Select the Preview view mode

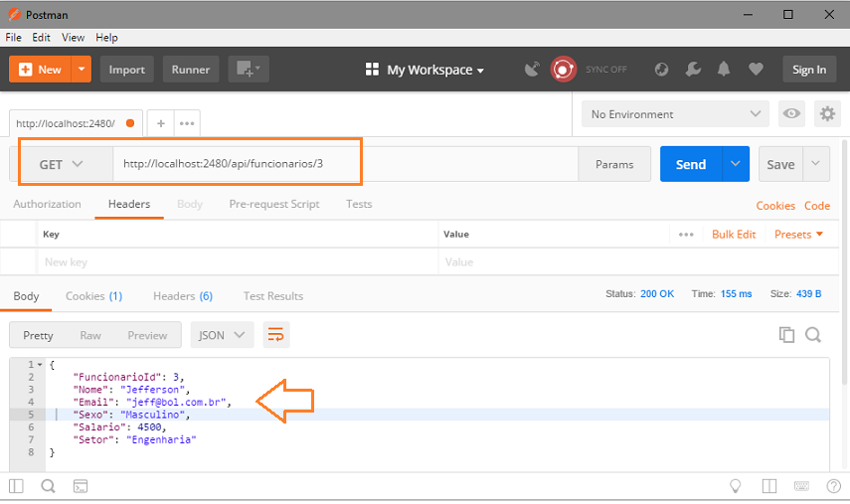coord(147,335)
